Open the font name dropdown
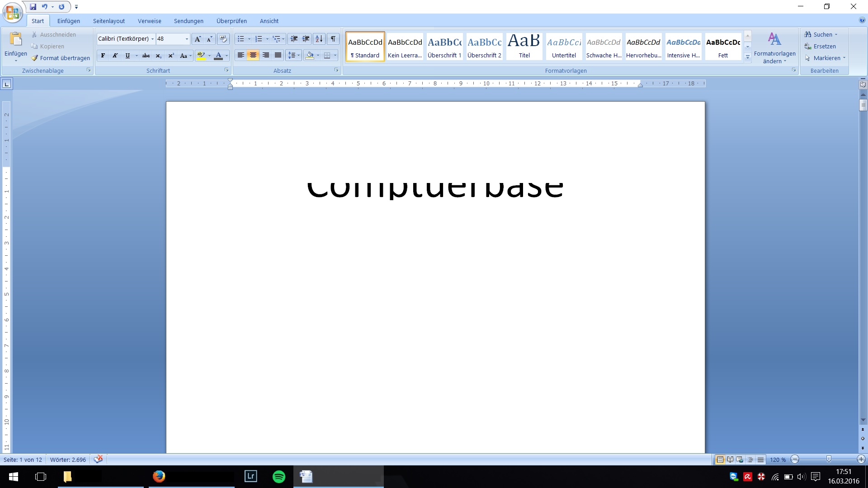This screenshot has width=868, height=488. coord(152,39)
